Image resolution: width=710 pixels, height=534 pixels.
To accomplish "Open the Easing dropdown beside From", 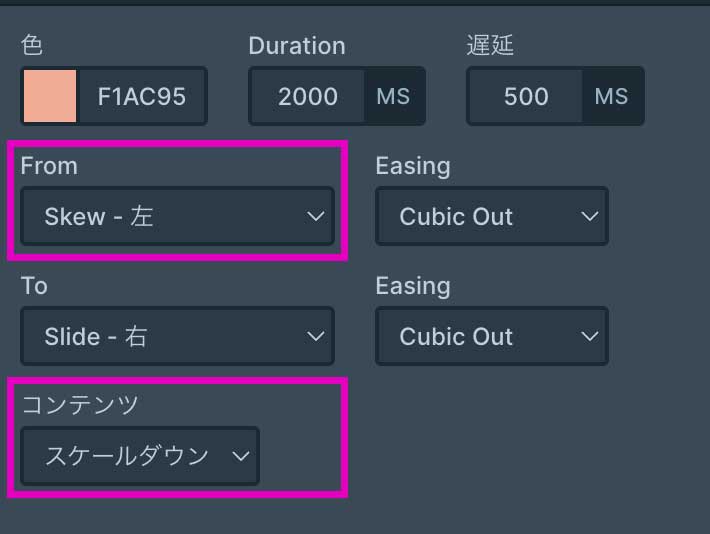I will tap(491, 216).
